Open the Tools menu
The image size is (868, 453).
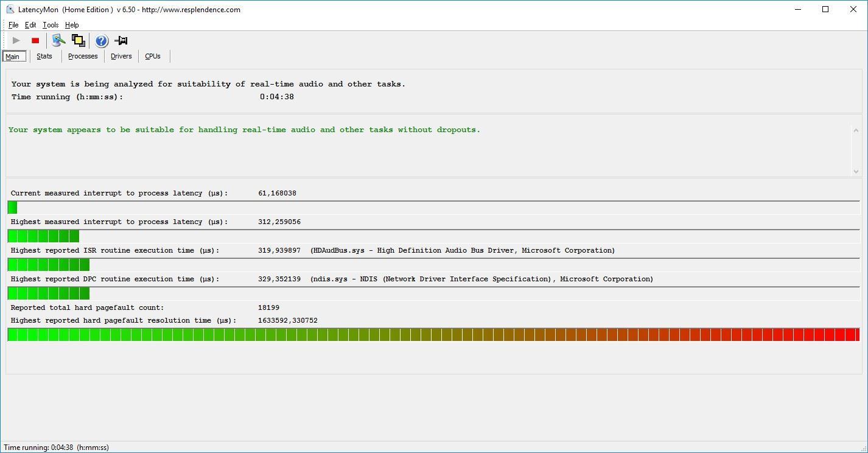coord(51,25)
